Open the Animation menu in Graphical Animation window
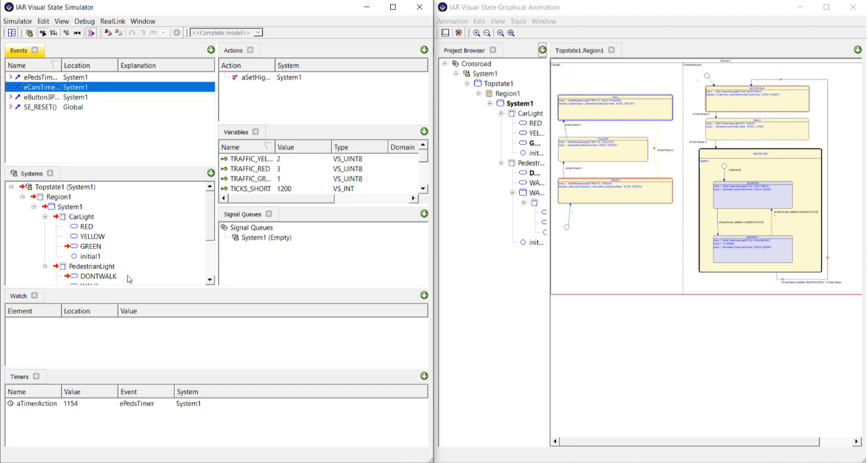 (x=452, y=21)
